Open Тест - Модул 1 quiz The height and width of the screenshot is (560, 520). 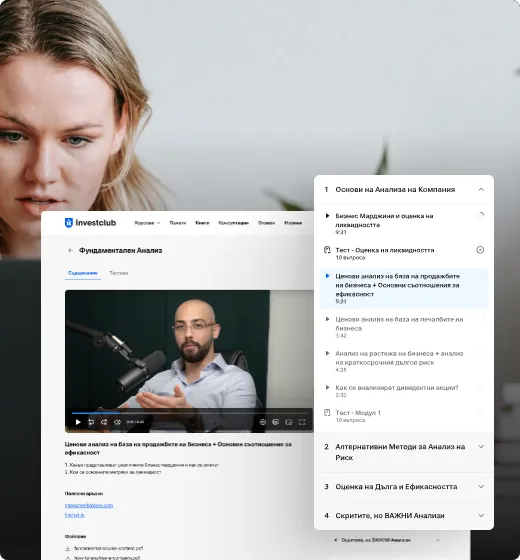(x=404, y=416)
